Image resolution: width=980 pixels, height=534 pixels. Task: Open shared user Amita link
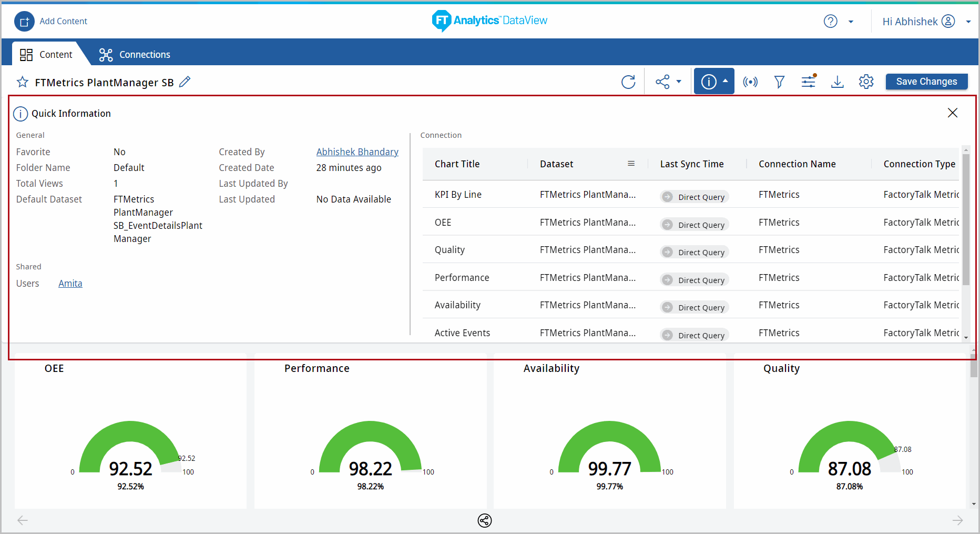coord(70,284)
